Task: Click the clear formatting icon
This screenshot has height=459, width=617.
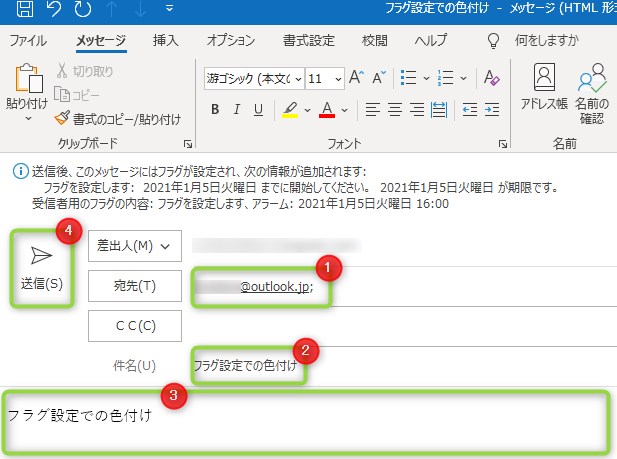Action: pos(491,78)
